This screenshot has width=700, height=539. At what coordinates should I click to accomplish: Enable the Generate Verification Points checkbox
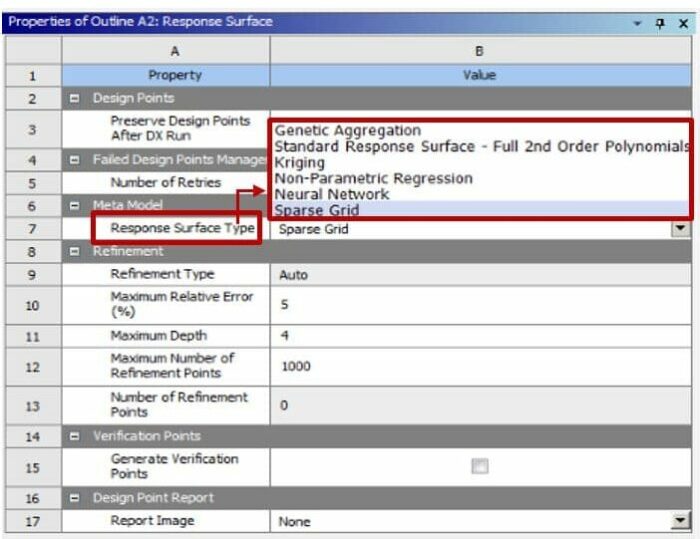click(479, 466)
